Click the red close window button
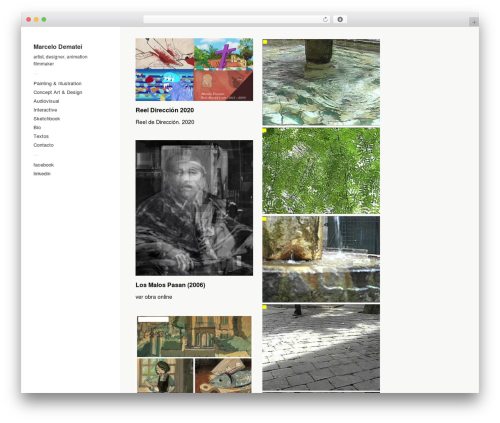 [x=29, y=19]
